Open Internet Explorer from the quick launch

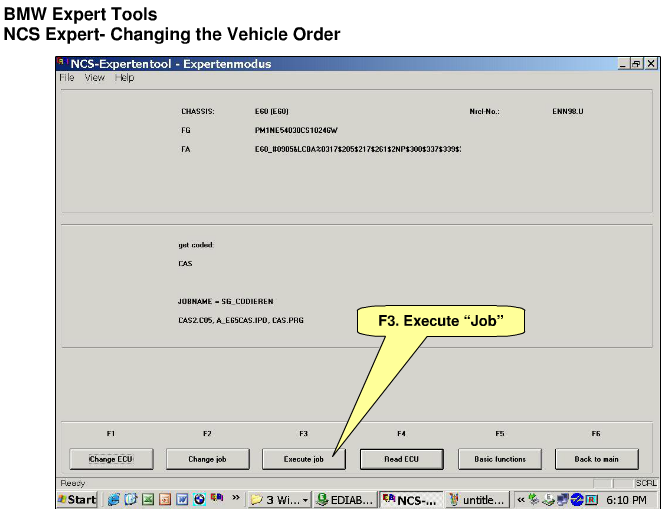click(113, 499)
